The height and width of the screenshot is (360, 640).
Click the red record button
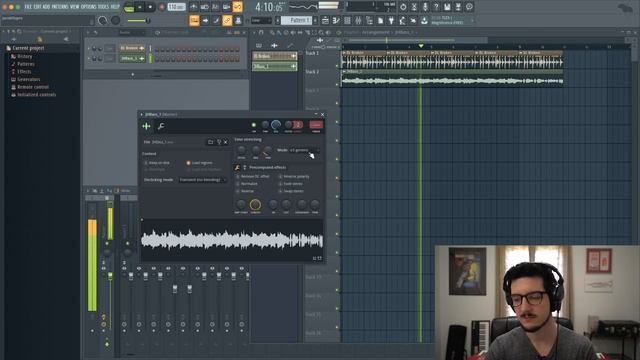point(162,7)
